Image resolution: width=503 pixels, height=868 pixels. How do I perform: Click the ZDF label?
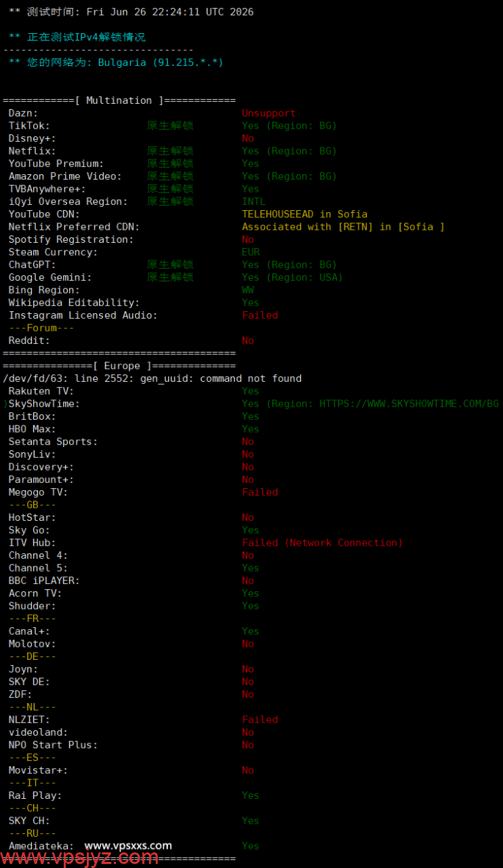(20, 694)
